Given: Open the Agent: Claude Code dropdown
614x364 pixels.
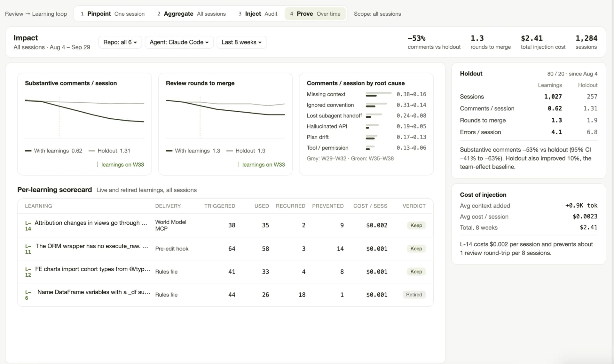Looking at the screenshot, I should (x=179, y=42).
